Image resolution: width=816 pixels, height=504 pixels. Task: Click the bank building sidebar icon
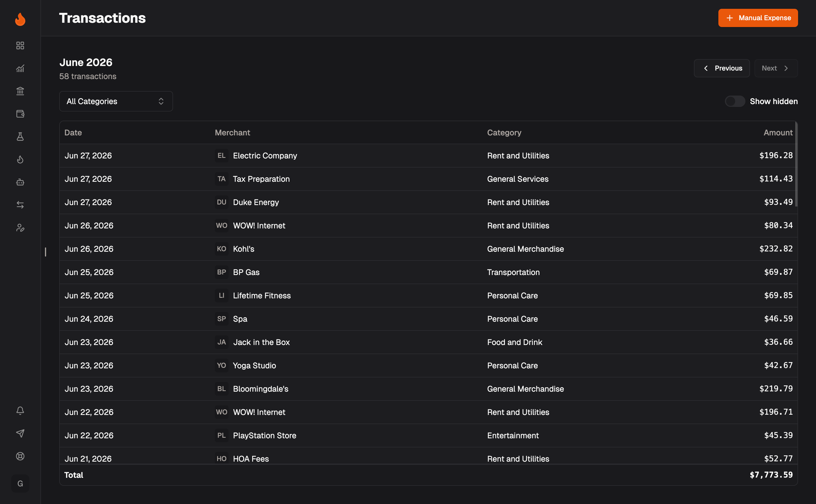tap(20, 91)
